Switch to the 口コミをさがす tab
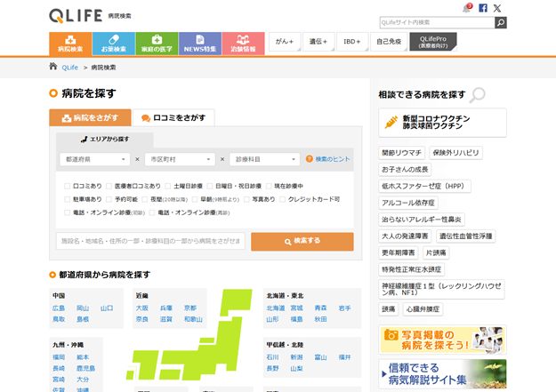 (173, 117)
